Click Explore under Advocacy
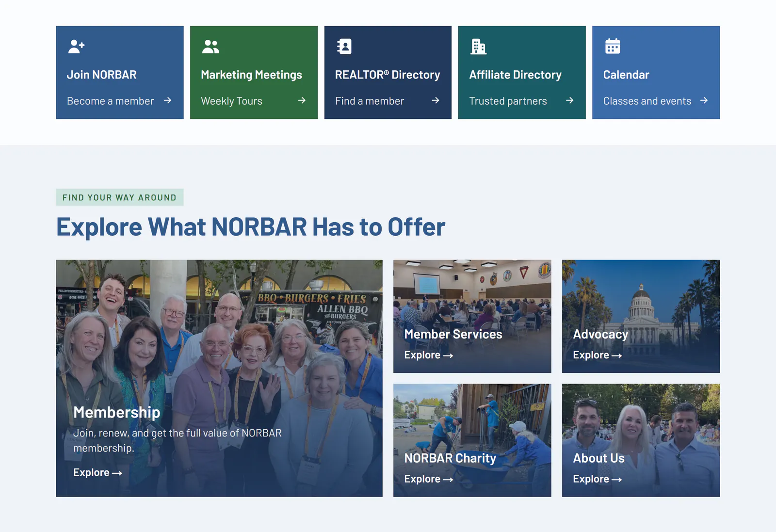 coord(597,355)
